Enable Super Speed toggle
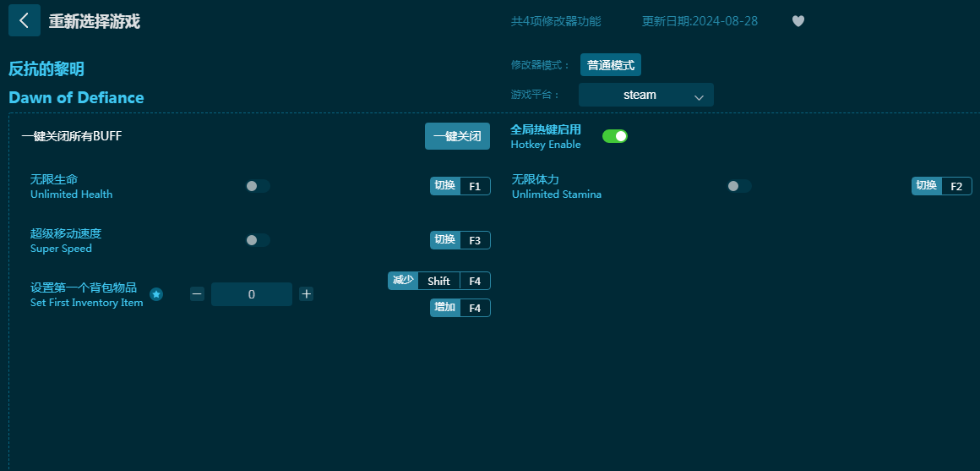980x471 pixels. click(258, 240)
